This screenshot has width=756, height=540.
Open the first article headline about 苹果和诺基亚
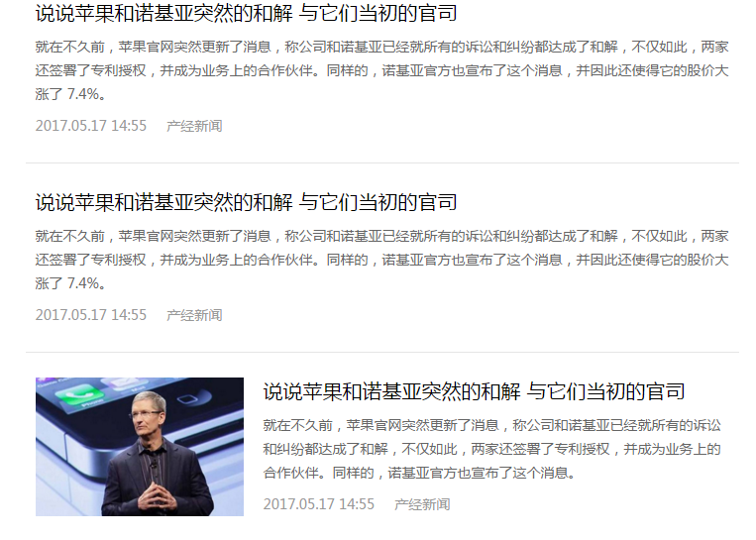pos(246,13)
